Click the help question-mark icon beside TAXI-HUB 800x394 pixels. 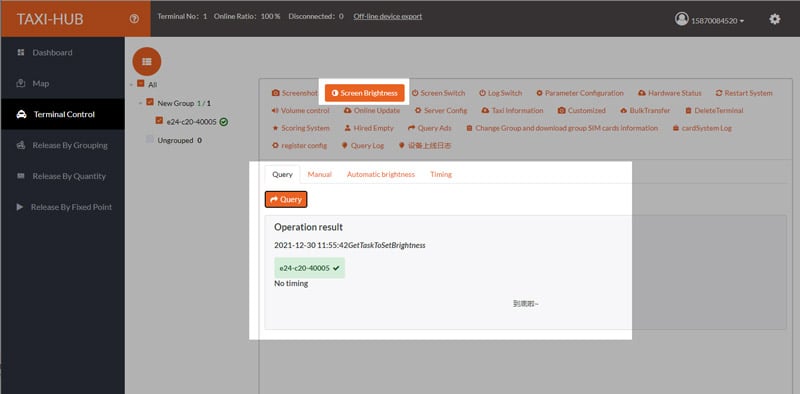pyautogui.click(x=134, y=19)
